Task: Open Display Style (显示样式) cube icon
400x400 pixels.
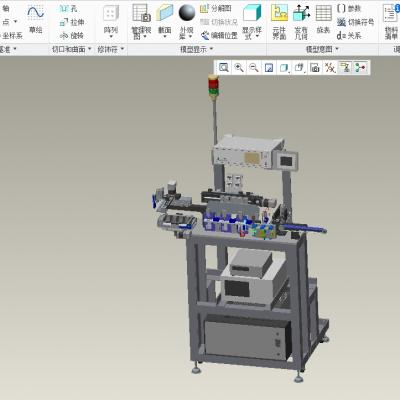Action: pyautogui.click(x=252, y=22)
